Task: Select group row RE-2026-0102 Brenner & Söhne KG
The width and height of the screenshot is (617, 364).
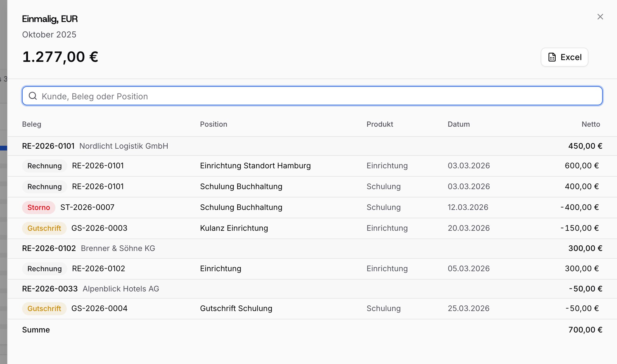Action: pos(312,248)
